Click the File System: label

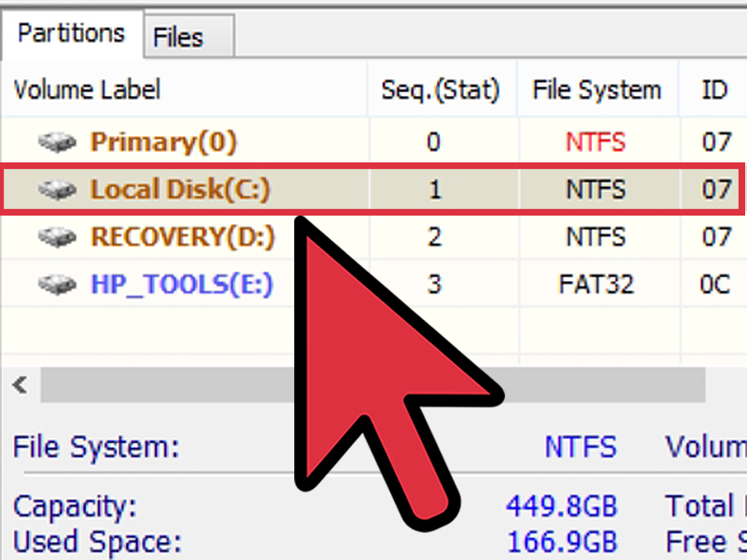pos(96,447)
